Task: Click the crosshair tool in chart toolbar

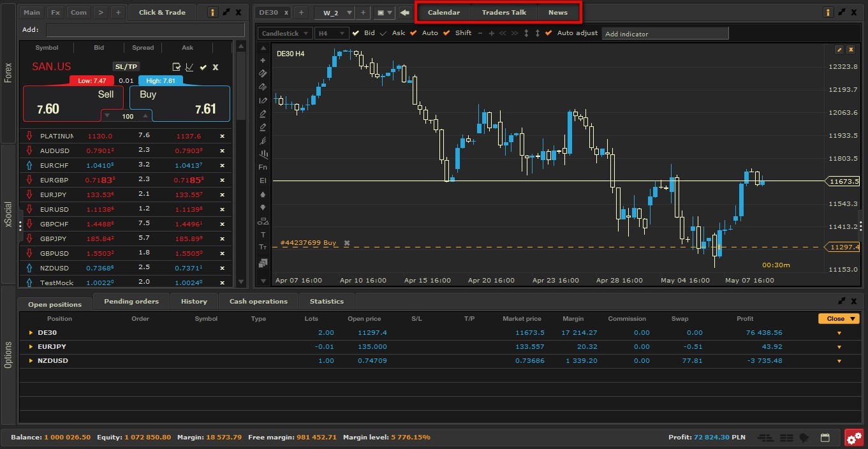Action: pos(263,61)
